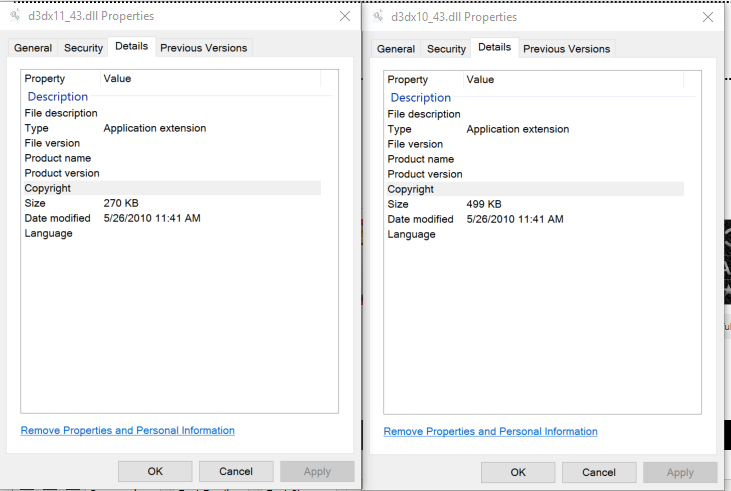Collapse Description group in d3dx11_43.dll details
This screenshot has height=491, width=731.
(x=58, y=97)
